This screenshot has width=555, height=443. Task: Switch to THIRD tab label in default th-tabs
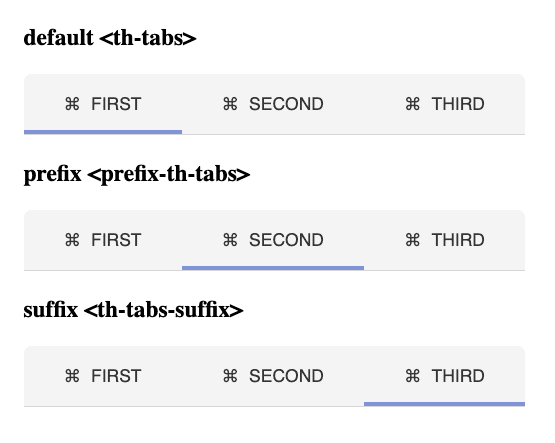(458, 104)
